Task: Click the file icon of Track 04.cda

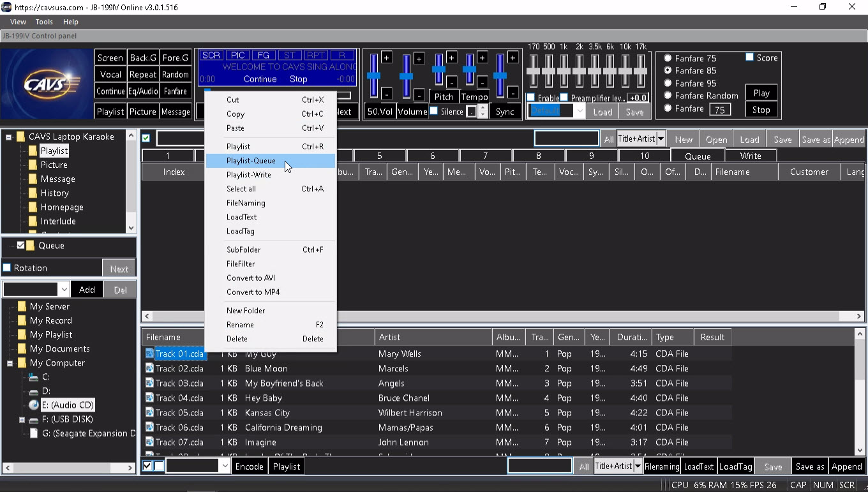Action: click(x=149, y=398)
